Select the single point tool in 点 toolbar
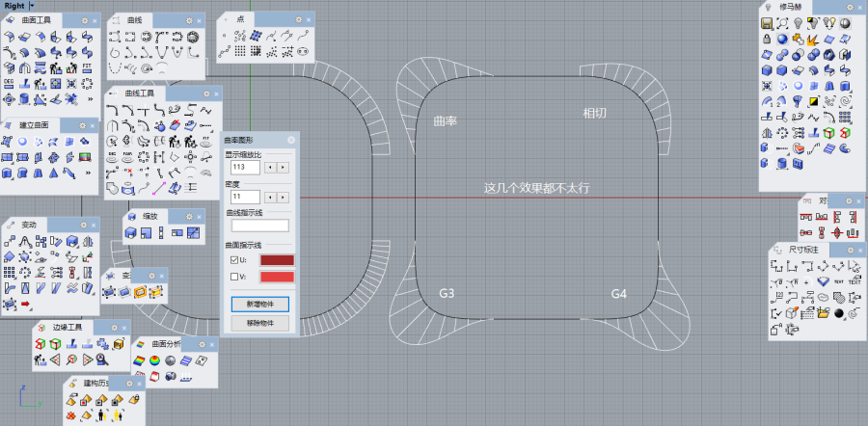The width and height of the screenshot is (868, 426). 225,36
